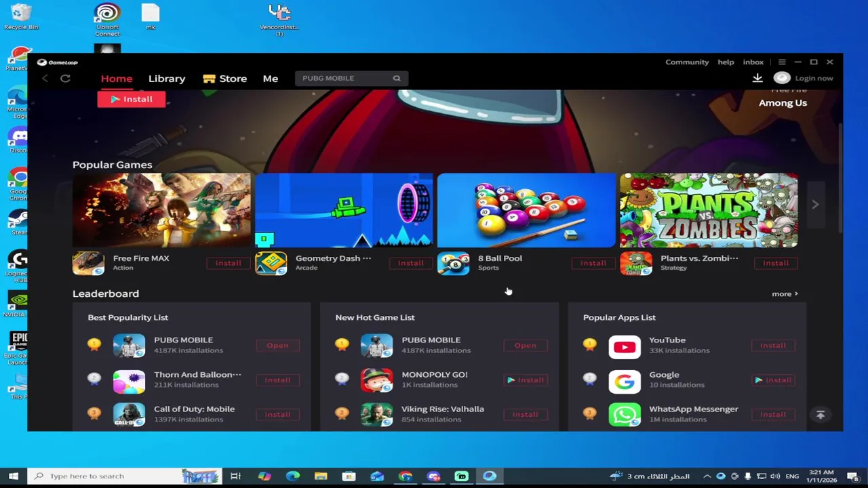Install Geometry Dash
Viewport: 868px width, 488px height.
tap(410, 263)
